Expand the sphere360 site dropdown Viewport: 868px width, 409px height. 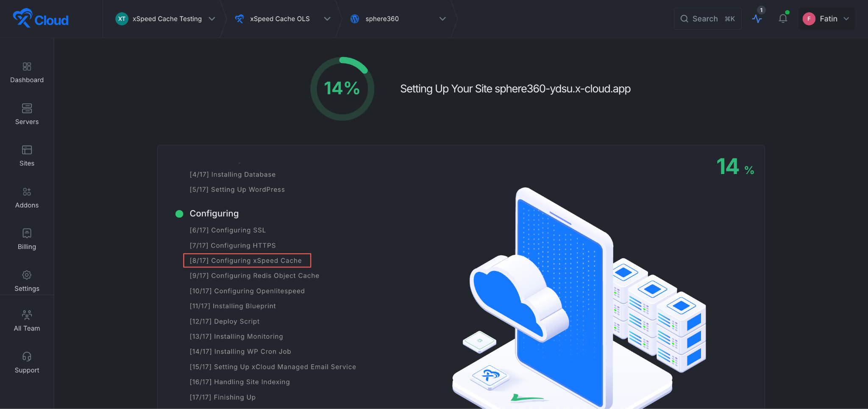point(398,19)
